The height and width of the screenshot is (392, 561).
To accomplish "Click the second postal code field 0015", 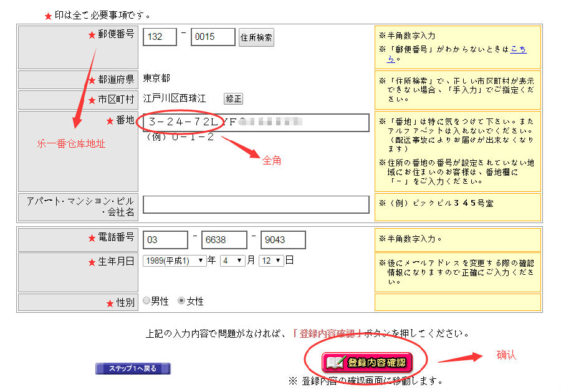I will click(213, 37).
